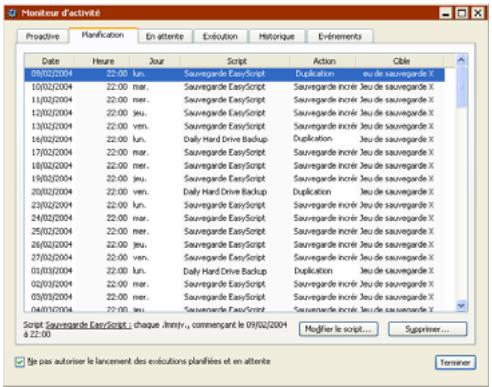Click scrollbar up arrow in schedule list
492x387 pixels.
461,60
